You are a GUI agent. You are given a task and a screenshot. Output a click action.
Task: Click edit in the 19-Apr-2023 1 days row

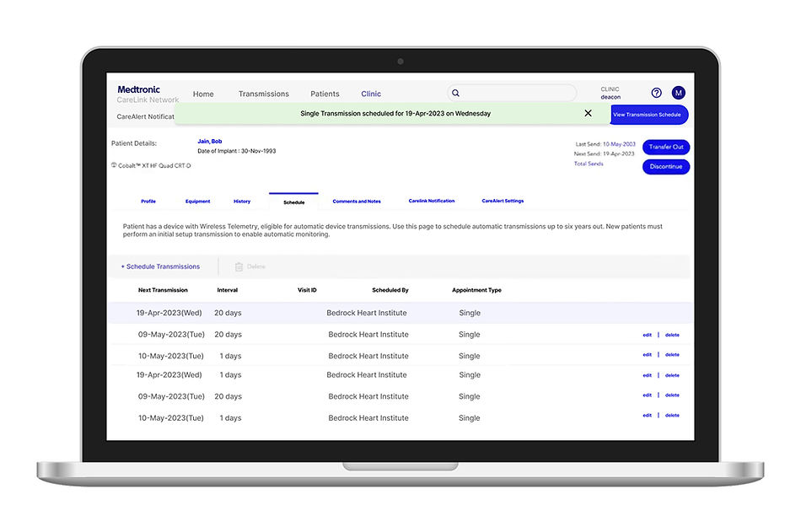click(648, 376)
